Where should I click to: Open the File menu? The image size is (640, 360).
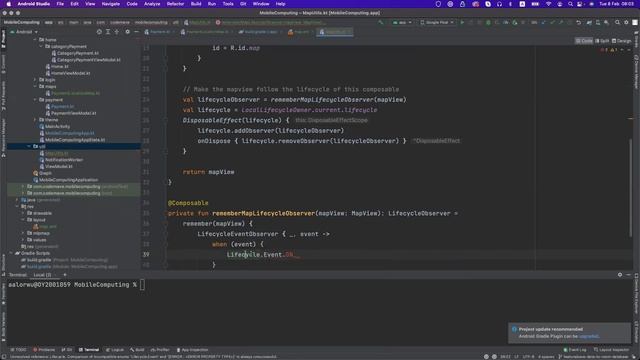(x=60, y=4)
